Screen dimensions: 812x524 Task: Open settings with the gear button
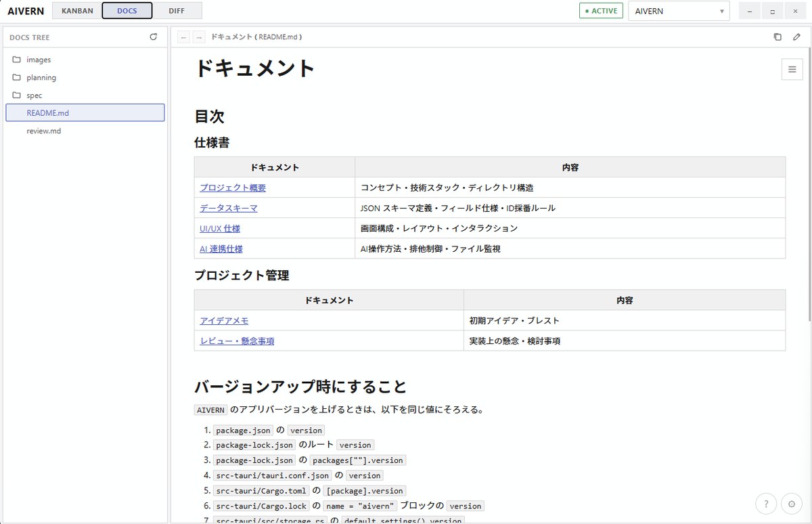pos(792,504)
